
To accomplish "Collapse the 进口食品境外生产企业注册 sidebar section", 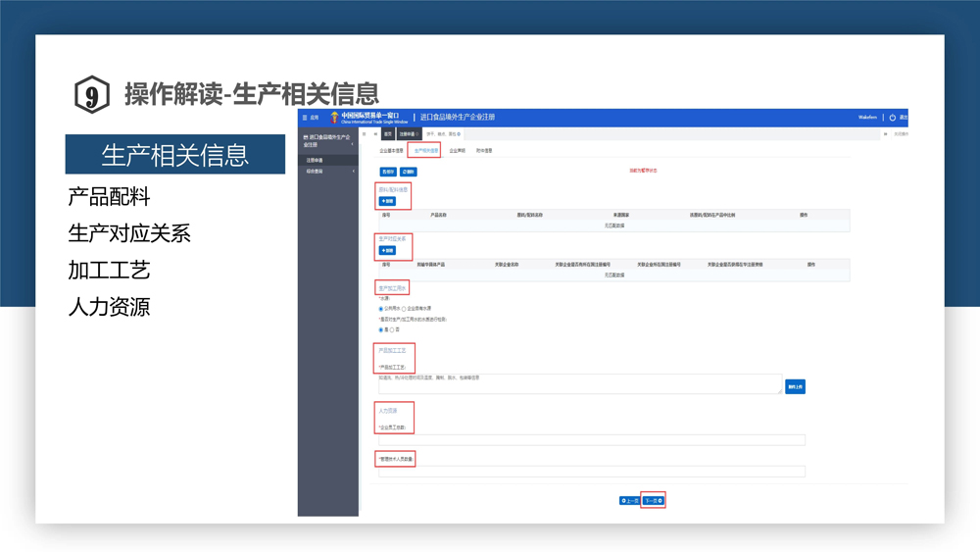I will point(352,144).
